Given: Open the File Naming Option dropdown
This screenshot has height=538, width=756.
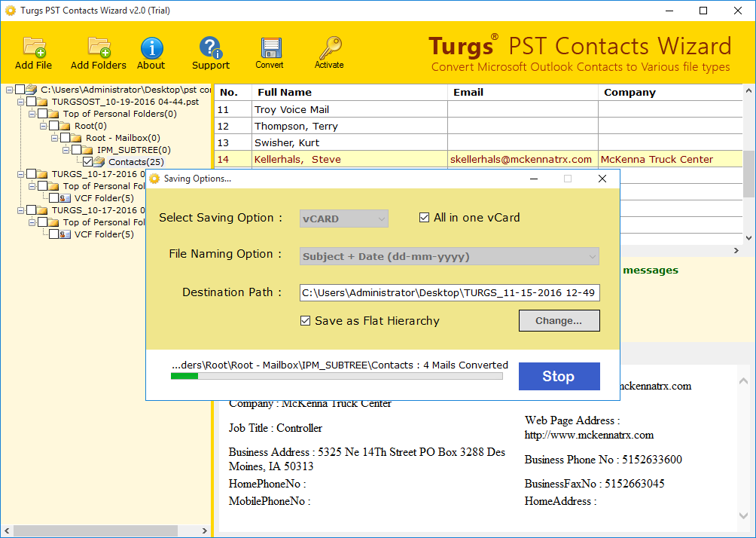Looking at the screenshot, I should (x=450, y=257).
